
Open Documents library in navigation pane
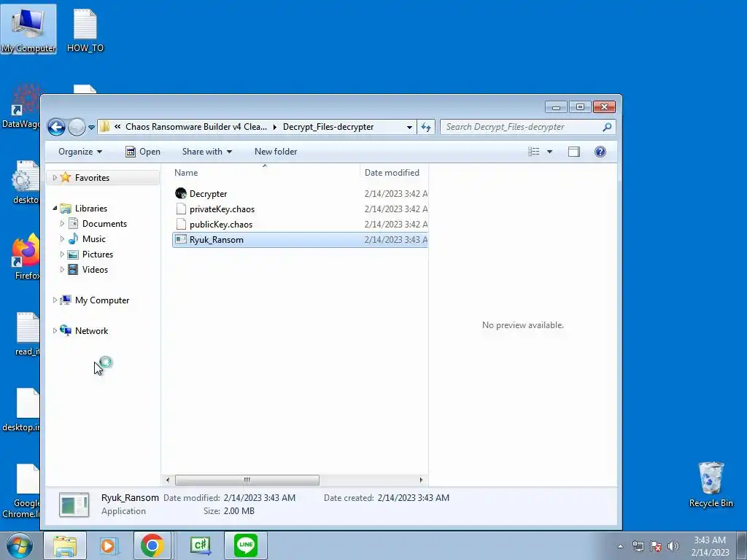[104, 223]
